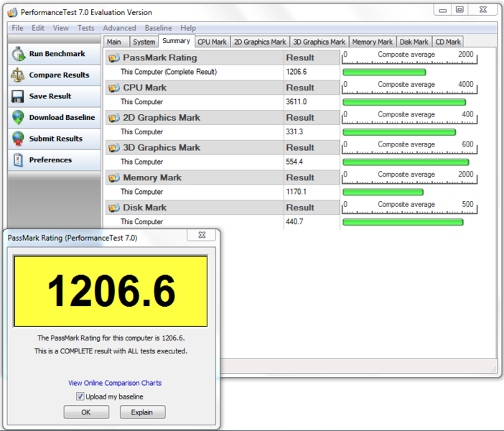Click the Submit Results globe icon
The height and width of the screenshot is (431, 504).
tap(18, 139)
